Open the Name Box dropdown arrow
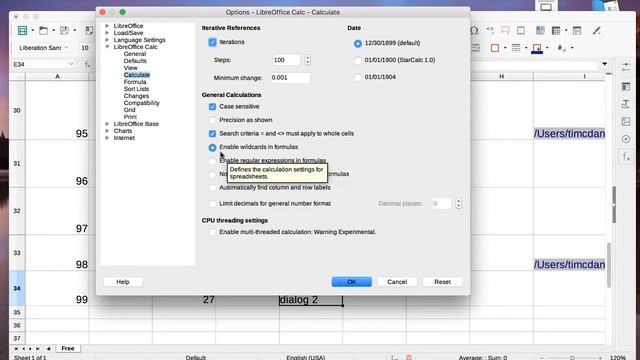 pyautogui.click(x=71, y=64)
